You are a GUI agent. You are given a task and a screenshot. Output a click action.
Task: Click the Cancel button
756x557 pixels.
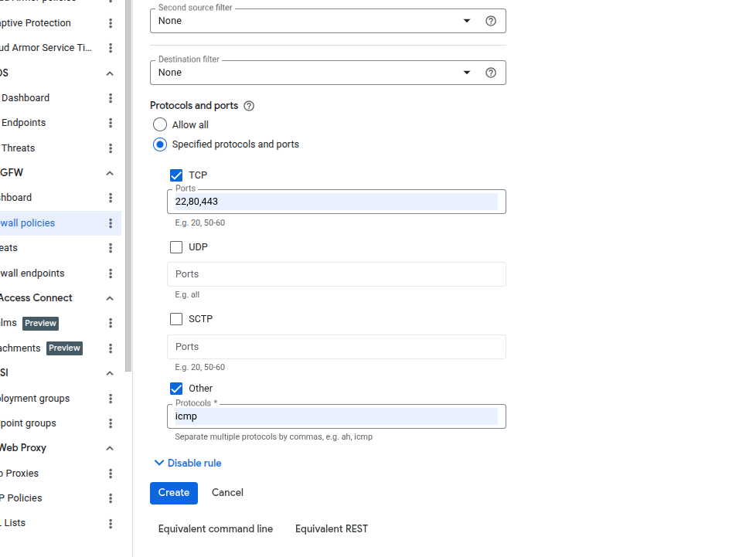[x=227, y=493]
